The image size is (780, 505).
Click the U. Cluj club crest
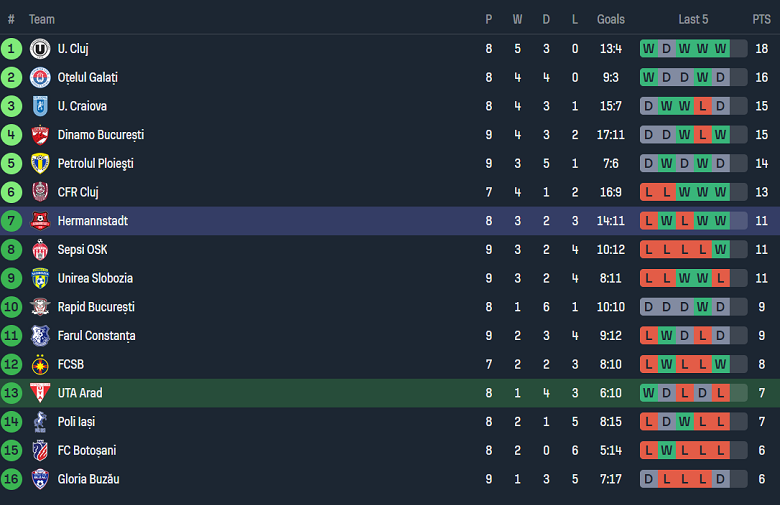click(40, 48)
